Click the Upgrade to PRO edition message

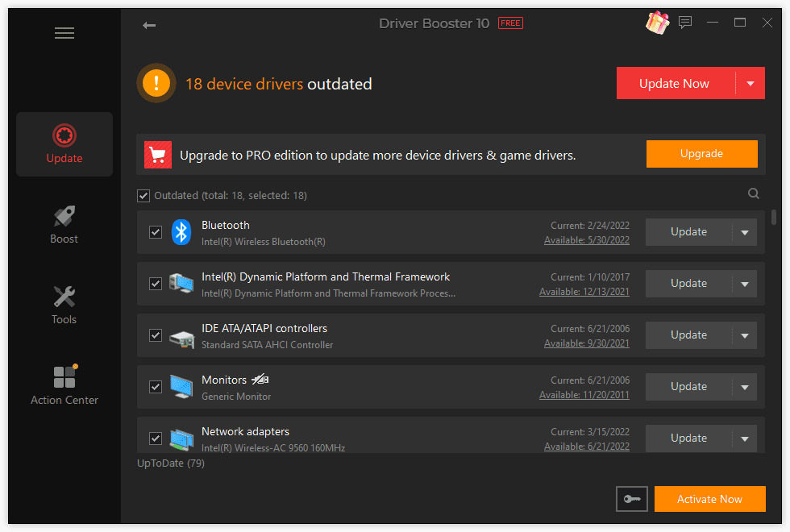coord(378,156)
